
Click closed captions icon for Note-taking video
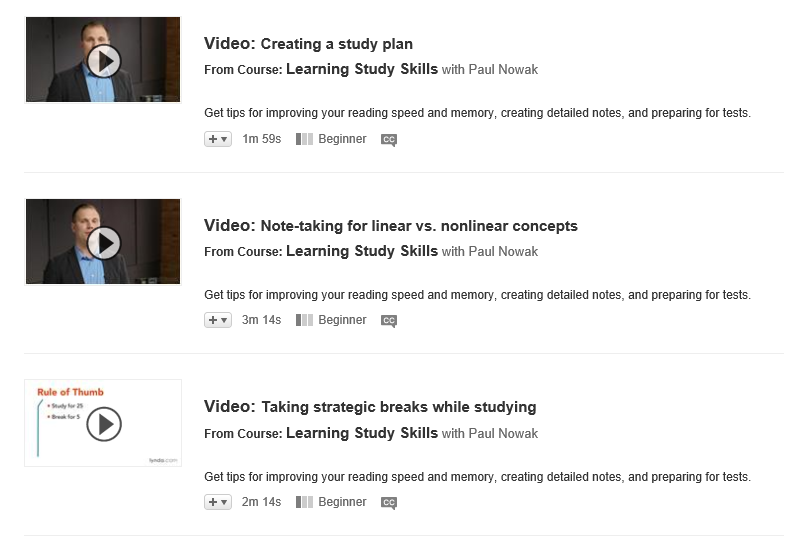tap(389, 321)
